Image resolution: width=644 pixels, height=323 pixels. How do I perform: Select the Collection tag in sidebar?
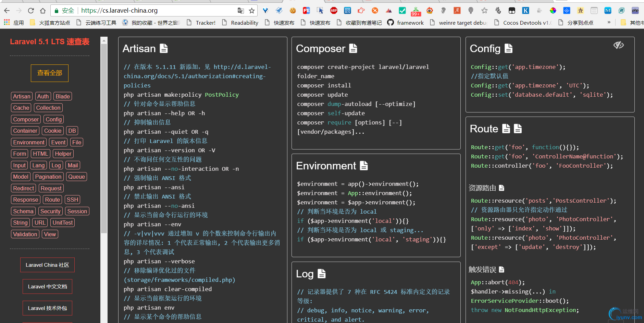48,108
